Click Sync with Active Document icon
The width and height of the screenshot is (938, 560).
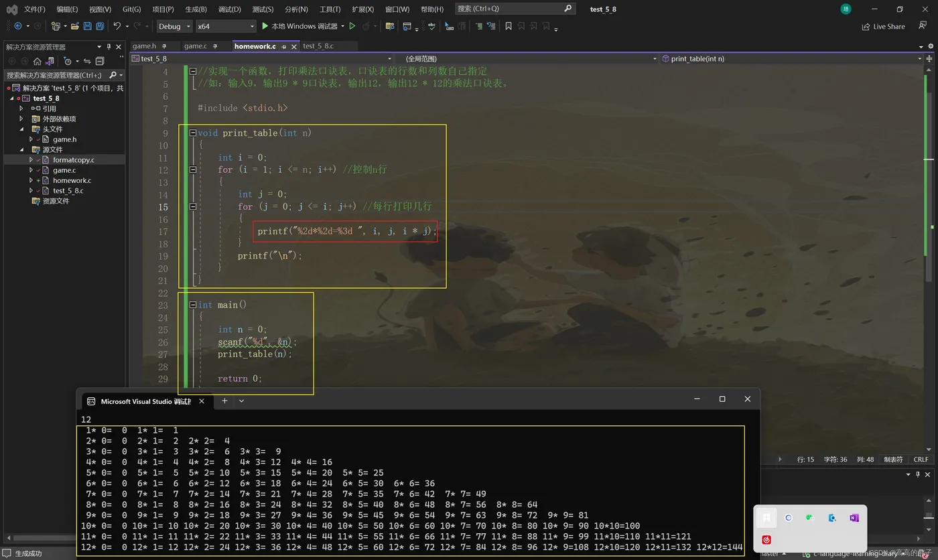87,61
